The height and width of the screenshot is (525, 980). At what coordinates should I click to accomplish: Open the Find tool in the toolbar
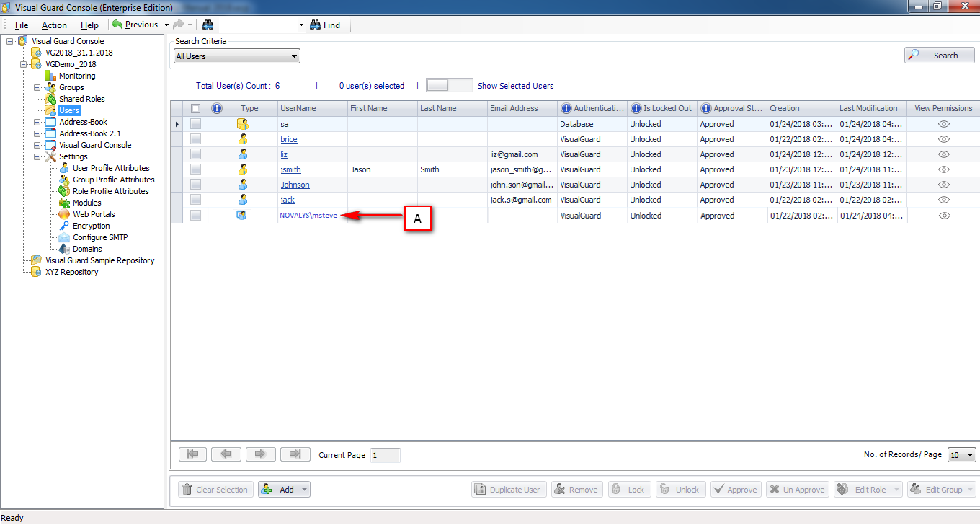coord(326,25)
